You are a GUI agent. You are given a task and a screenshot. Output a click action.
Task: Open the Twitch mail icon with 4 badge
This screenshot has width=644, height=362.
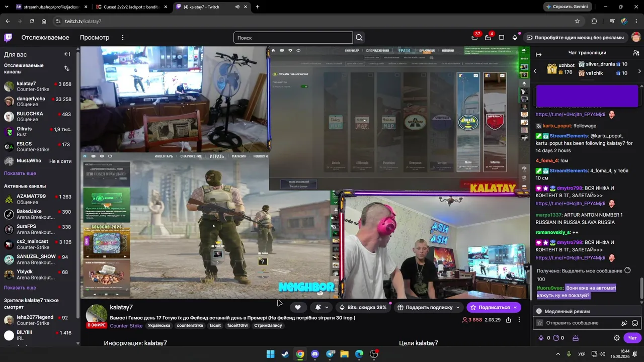point(488,38)
